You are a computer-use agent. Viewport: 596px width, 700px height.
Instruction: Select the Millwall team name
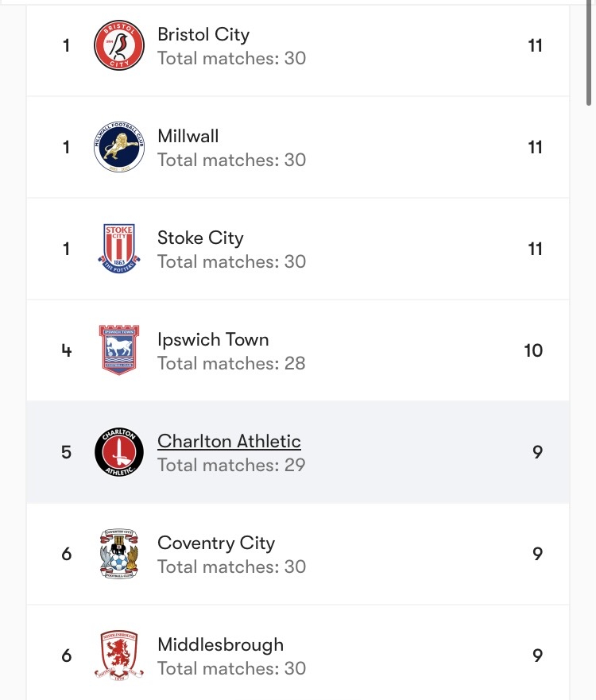click(x=188, y=136)
